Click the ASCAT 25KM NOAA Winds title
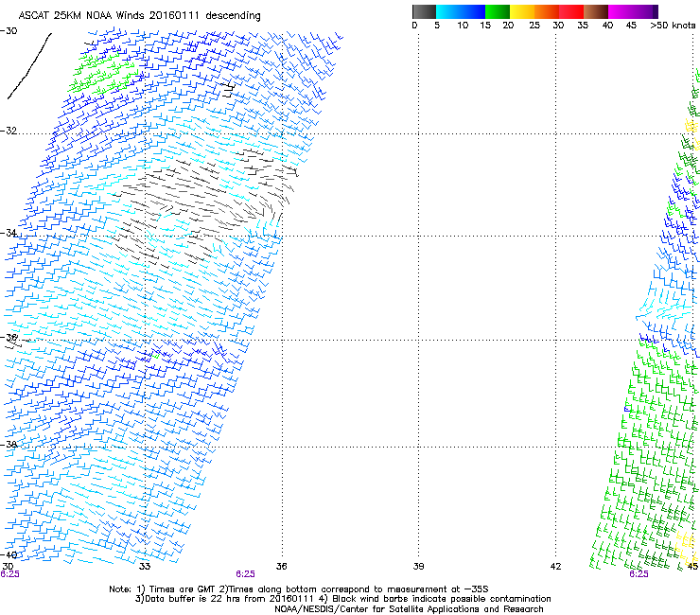This screenshot has height=615, width=700. [x=139, y=15]
